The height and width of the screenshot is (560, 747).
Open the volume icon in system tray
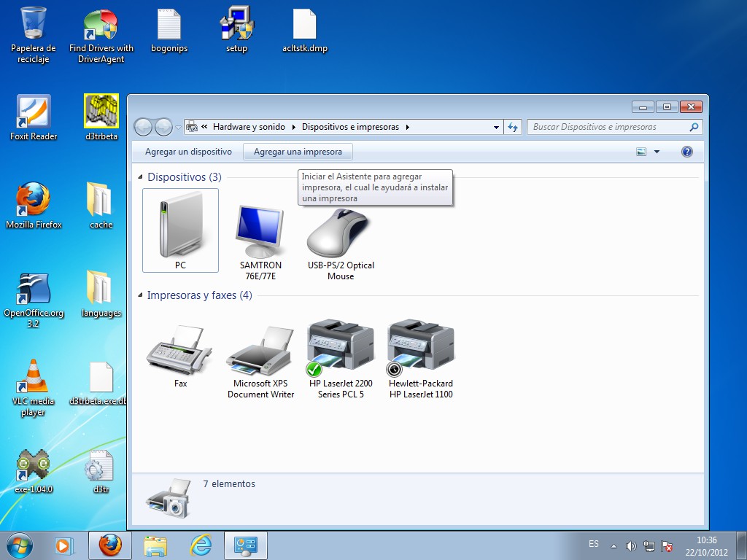(631, 545)
